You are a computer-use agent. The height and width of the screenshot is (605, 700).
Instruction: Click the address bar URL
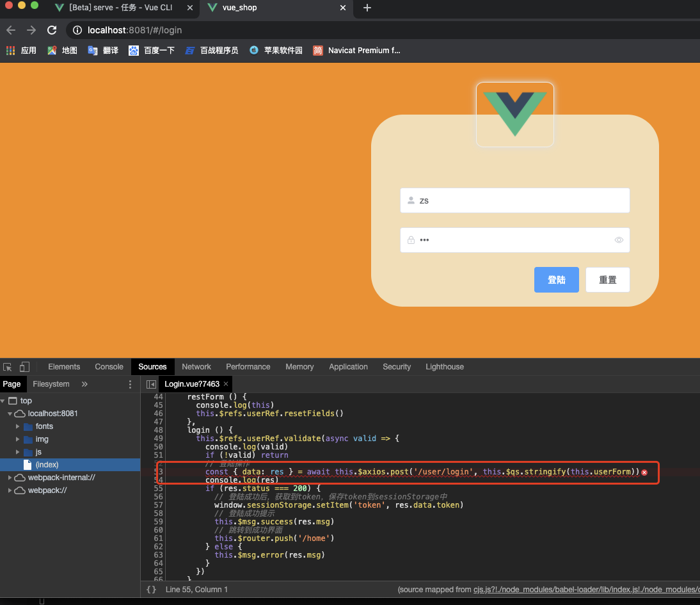134,30
